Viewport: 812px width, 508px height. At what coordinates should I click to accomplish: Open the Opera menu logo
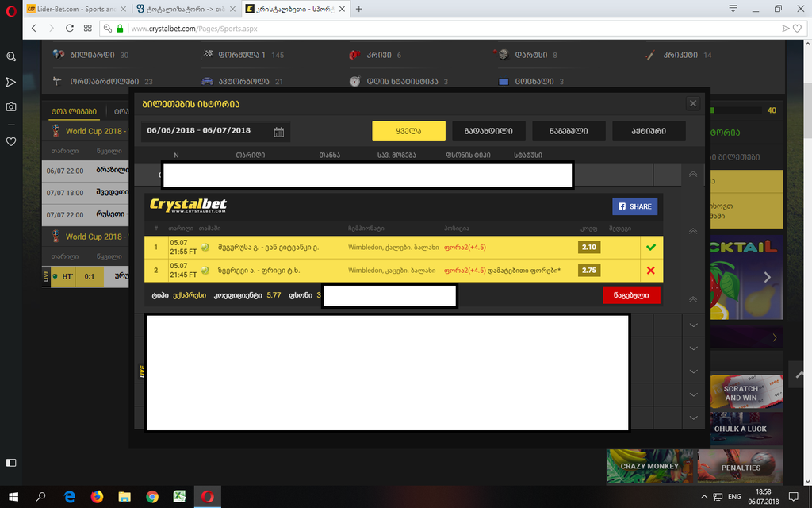point(11,11)
